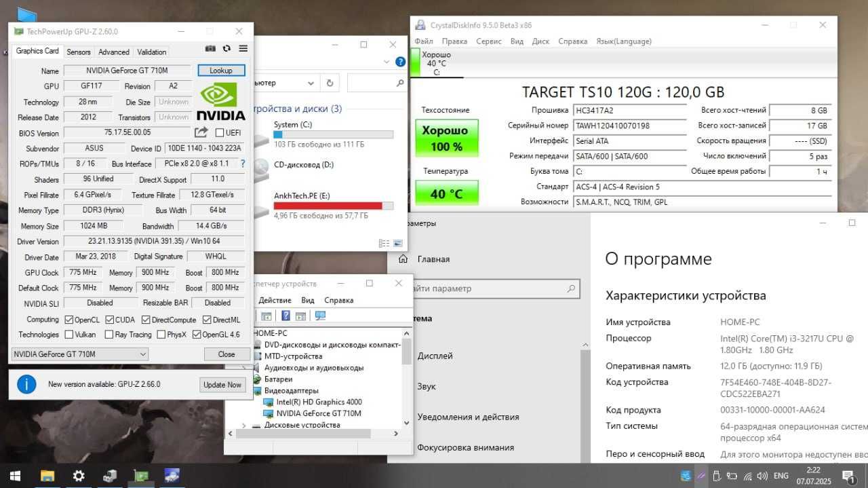868x488 pixels.
Task: Open Settings gear in taskbar
Action: (x=79, y=476)
